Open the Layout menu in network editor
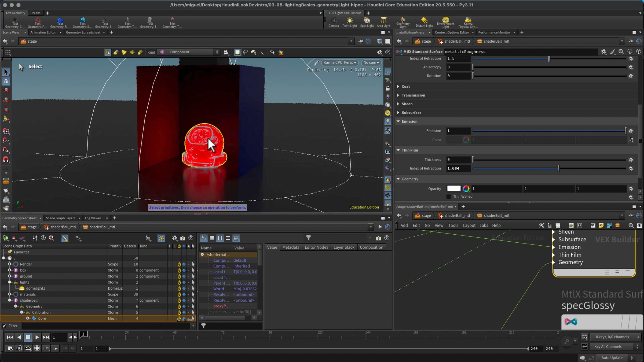 (x=469, y=226)
